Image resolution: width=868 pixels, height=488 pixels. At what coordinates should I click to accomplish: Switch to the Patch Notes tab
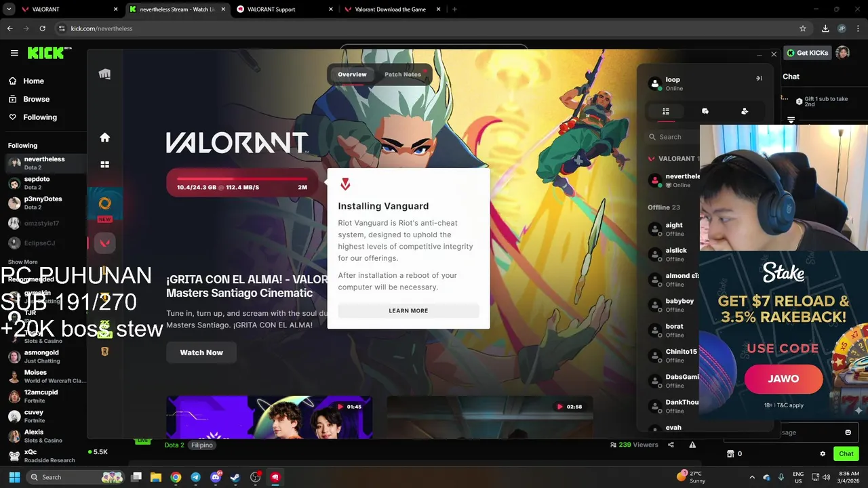pos(403,75)
